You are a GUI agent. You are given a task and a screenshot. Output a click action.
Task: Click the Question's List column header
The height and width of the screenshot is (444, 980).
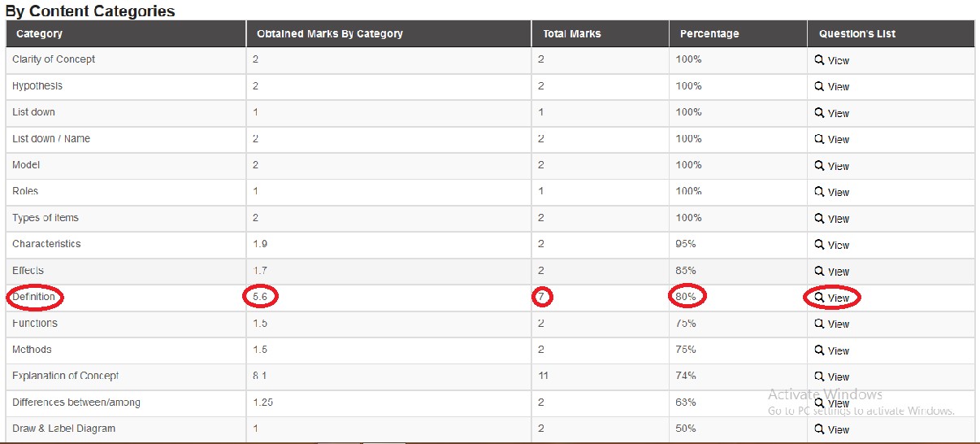857,34
